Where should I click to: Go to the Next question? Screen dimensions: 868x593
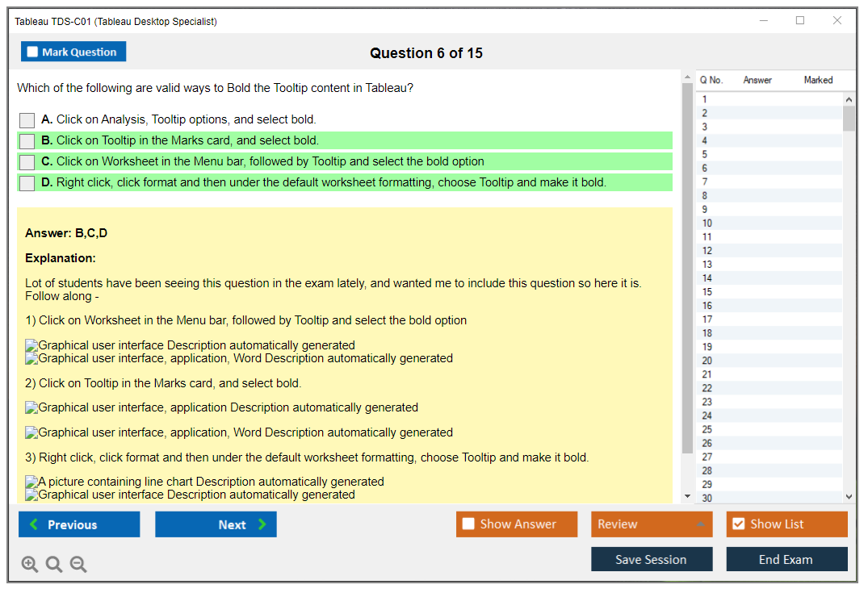coord(216,524)
